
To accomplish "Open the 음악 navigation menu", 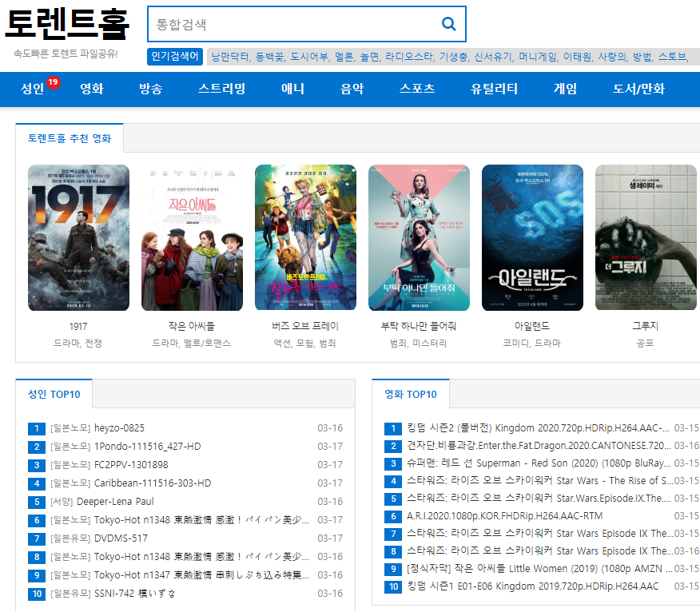I will (352, 89).
